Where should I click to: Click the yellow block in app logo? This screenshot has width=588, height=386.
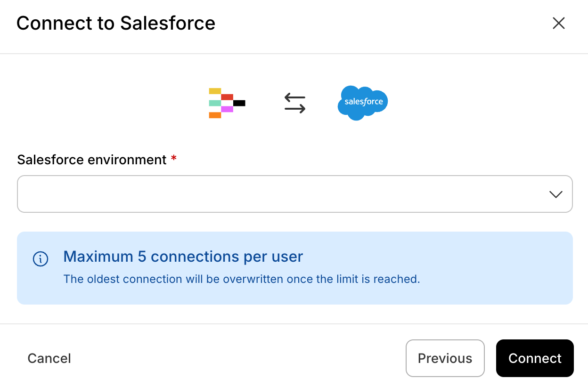pos(215,91)
